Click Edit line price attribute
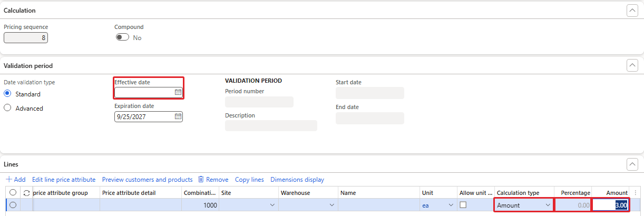644x216 pixels. click(x=64, y=180)
